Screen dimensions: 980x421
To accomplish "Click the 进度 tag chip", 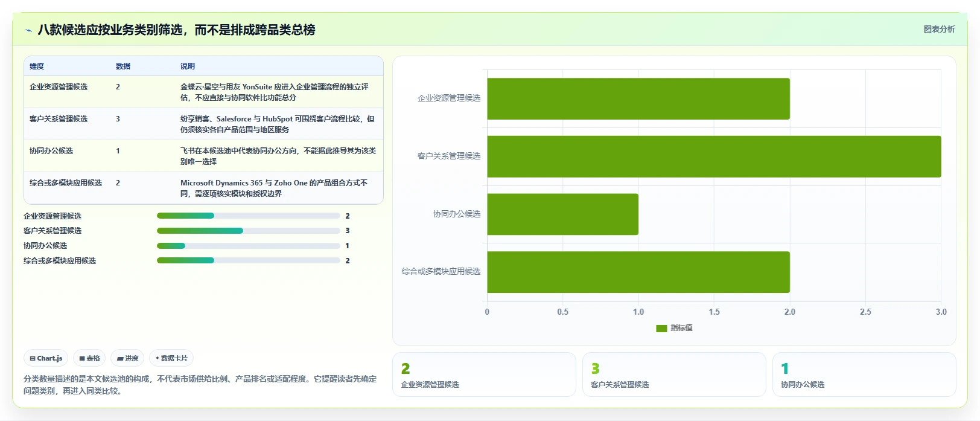I will pos(127,358).
